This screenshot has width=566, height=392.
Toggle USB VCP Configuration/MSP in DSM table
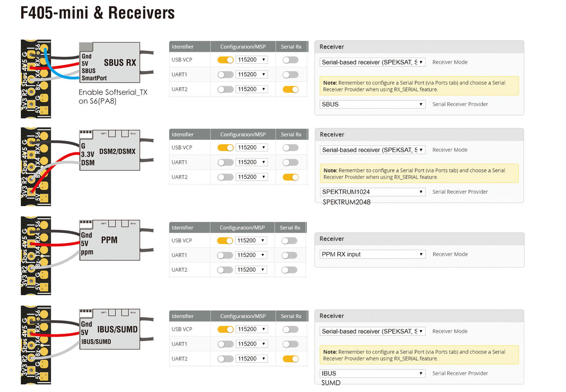(226, 148)
